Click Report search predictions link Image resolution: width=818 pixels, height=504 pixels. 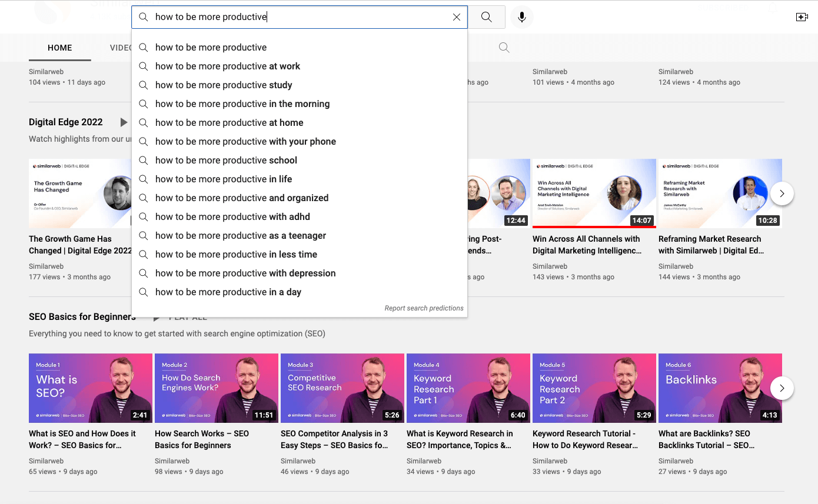pyautogui.click(x=424, y=308)
